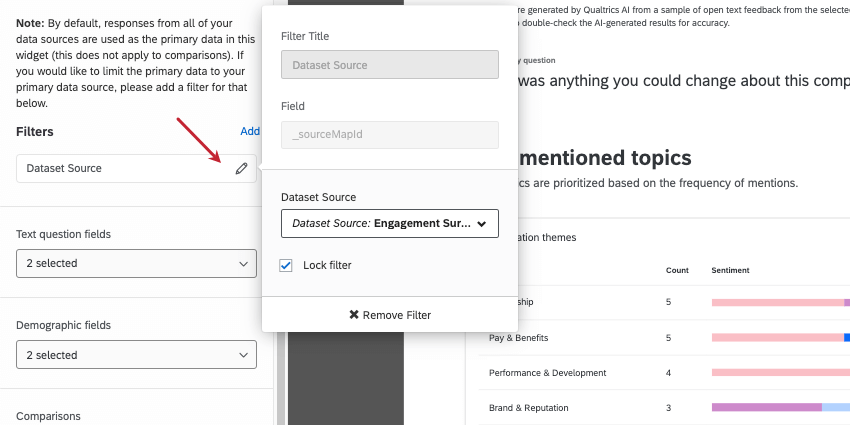Click the _sourceMapId Field input
850x425 pixels.
(390, 135)
